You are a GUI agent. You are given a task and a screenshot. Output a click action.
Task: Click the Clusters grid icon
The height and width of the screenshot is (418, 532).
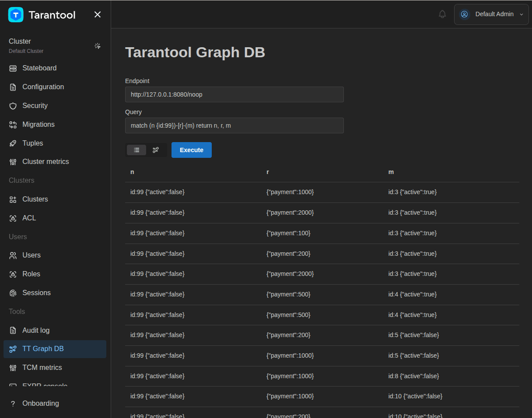(13, 199)
